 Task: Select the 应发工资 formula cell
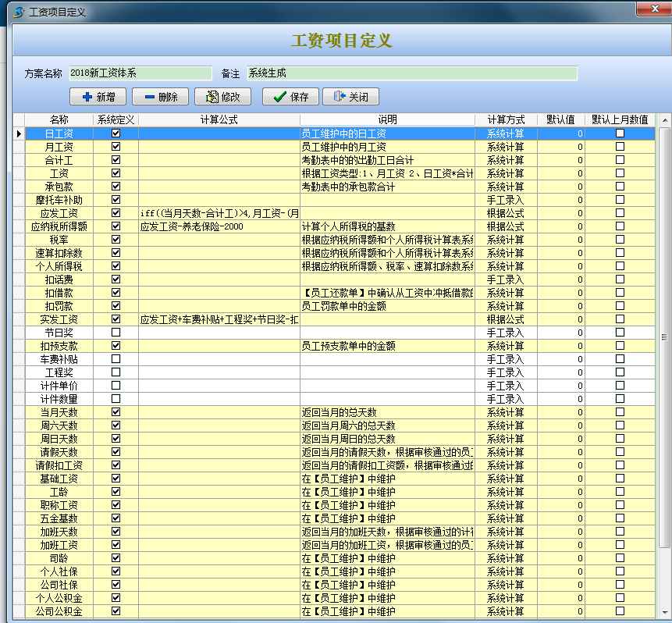[219, 213]
